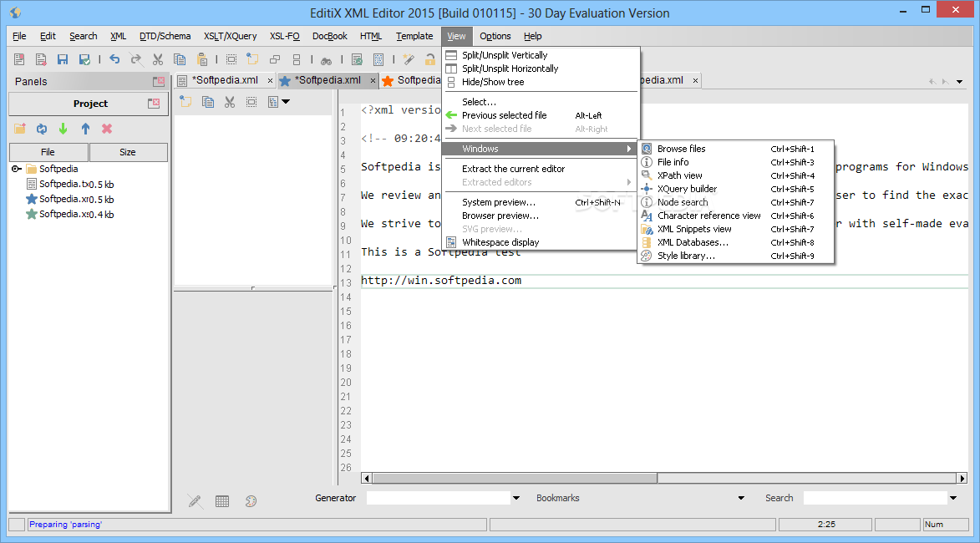Click the new folder icon in Project panel

[20, 129]
